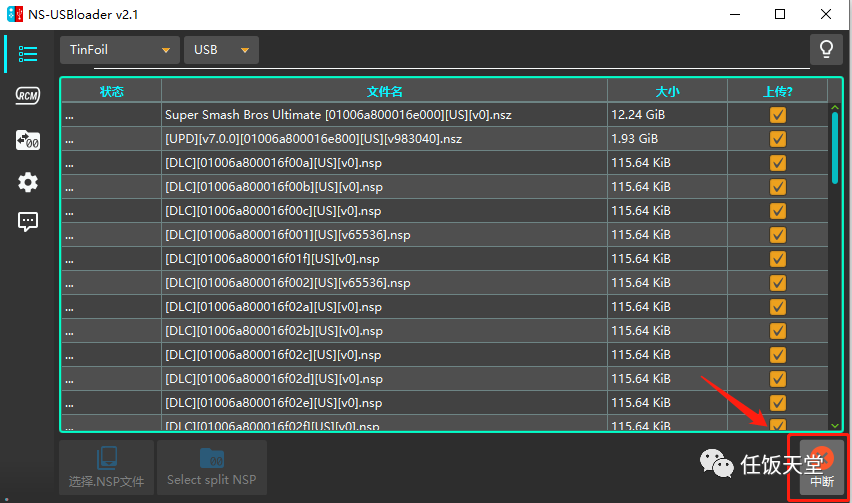The image size is (852, 503).
Task: Open the split/merge files tab
Action: [x=28, y=140]
